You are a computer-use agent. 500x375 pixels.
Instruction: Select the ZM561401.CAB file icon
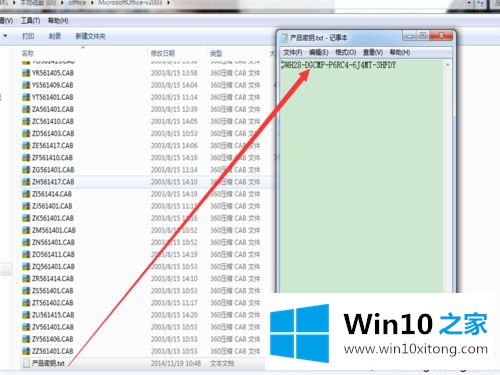click(26, 230)
